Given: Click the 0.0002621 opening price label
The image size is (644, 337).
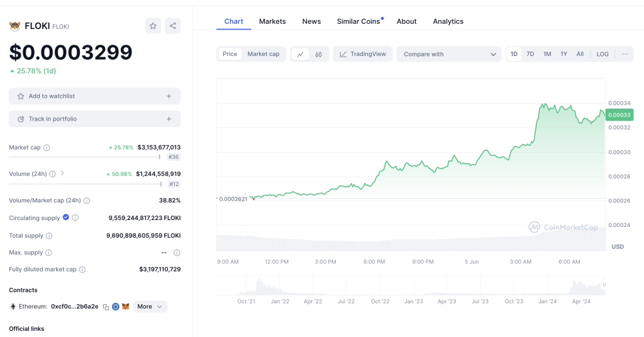Looking at the screenshot, I should point(233,199).
